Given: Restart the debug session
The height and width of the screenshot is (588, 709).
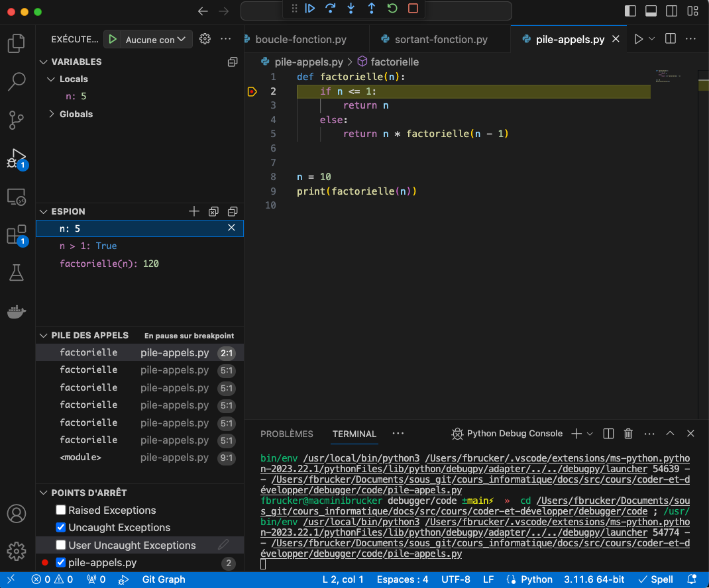Looking at the screenshot, I should pos(392,9).
